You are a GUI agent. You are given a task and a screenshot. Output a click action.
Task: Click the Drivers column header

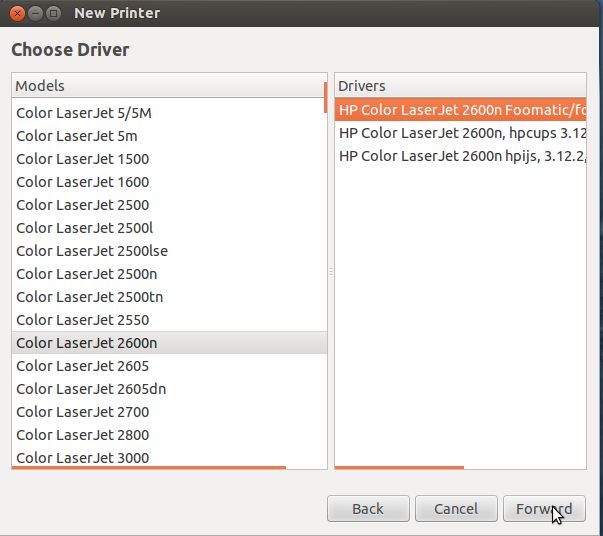click(460, 86)
